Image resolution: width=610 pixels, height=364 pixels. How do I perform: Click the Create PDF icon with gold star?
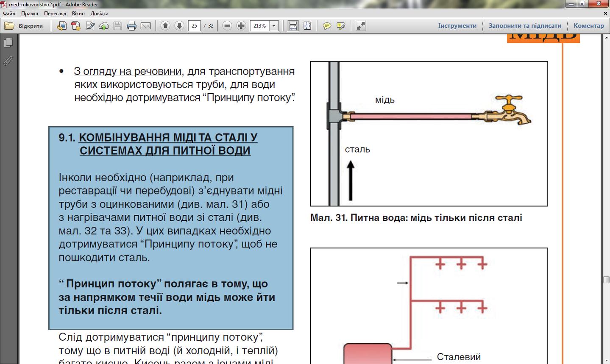76,26
